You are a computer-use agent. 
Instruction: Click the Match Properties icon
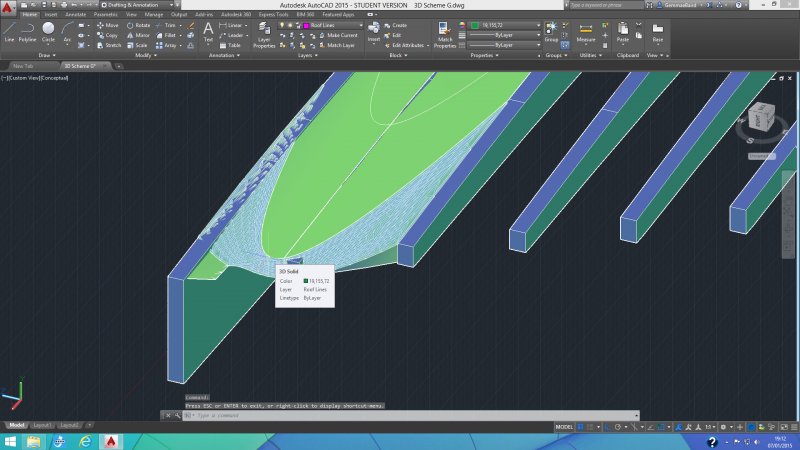[x=445, y=32]
